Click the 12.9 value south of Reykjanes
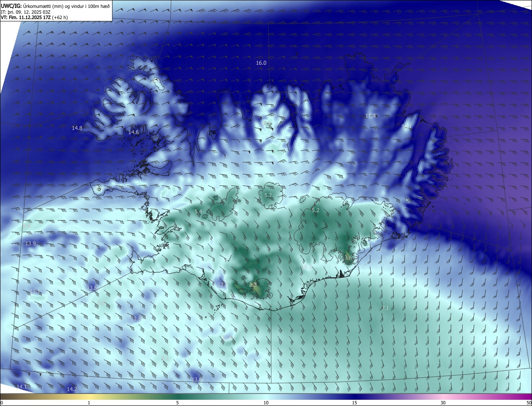Screen dimensions: 532x406 (135, 318)
